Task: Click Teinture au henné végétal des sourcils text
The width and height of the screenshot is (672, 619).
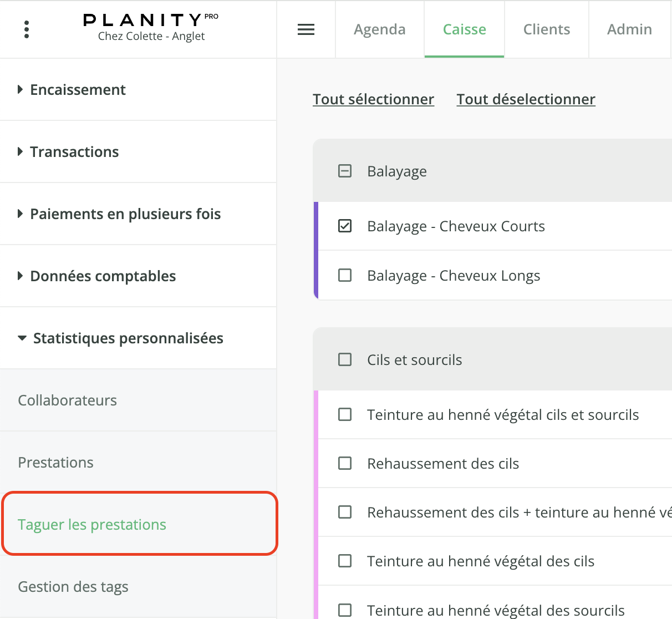Action: (x=496, y=611)
